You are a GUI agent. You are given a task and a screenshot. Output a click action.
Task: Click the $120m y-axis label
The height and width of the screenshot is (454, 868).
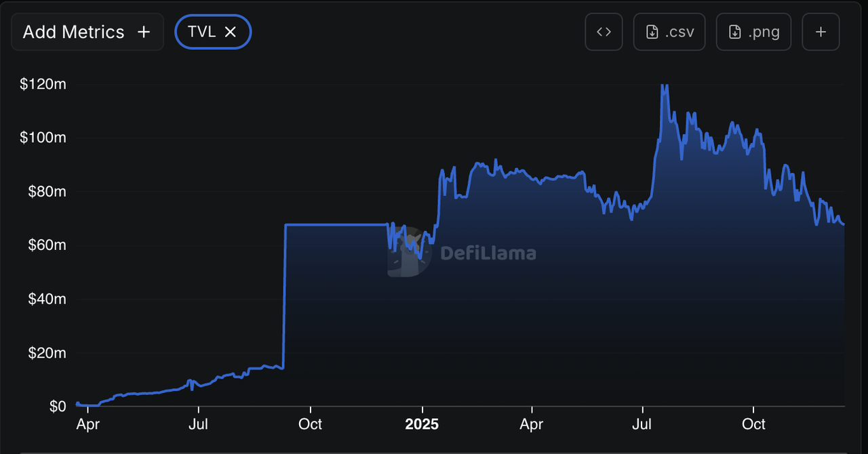(x=43, y=85)
